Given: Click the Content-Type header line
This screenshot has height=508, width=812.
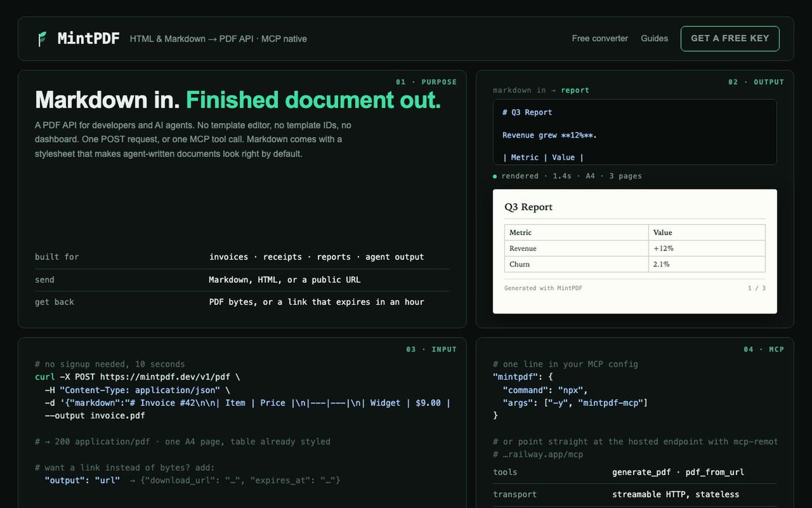Looking at the screenshot, I should tap(137, 390).
